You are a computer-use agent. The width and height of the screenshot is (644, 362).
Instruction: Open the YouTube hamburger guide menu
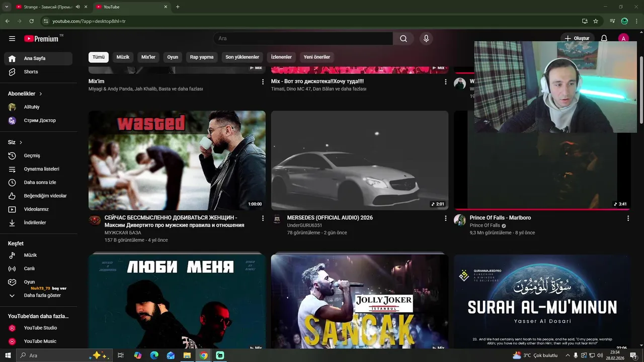[x=12, y=39]
